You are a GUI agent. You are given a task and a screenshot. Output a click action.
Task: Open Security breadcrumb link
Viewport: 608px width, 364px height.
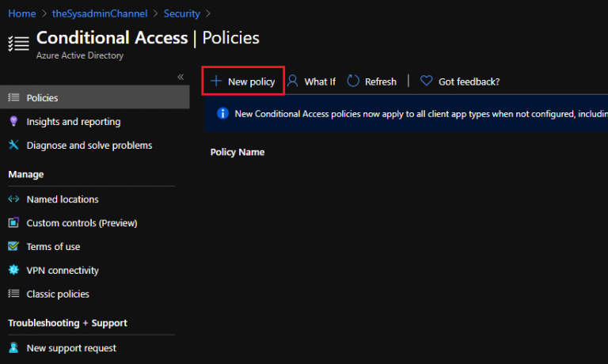[x=182, y=13]
